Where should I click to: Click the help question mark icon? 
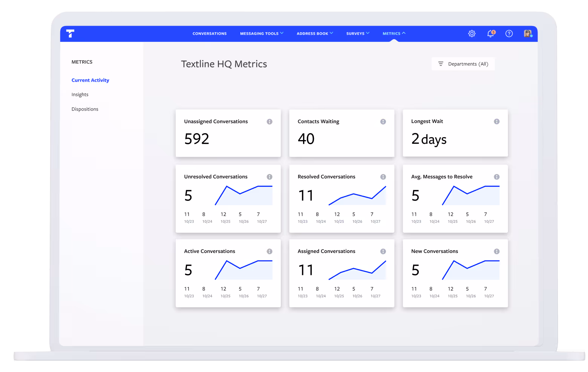click(x=509, y=34)
